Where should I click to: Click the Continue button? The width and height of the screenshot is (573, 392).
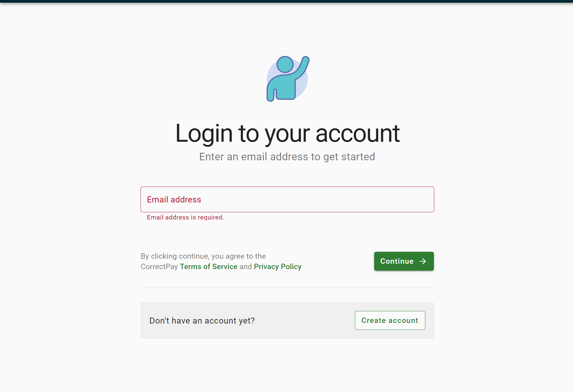point(404,261)
